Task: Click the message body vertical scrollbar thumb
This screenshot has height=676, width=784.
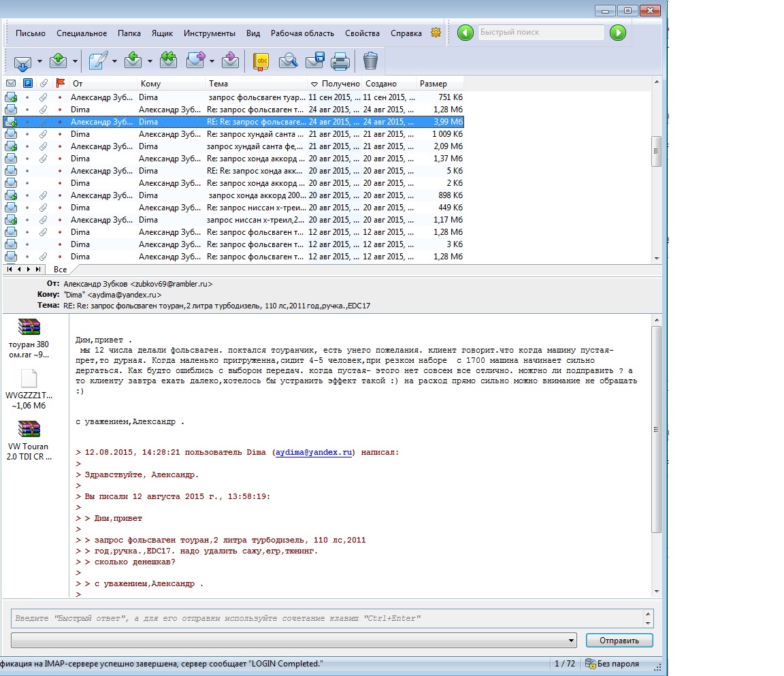Action: [657, 429]
